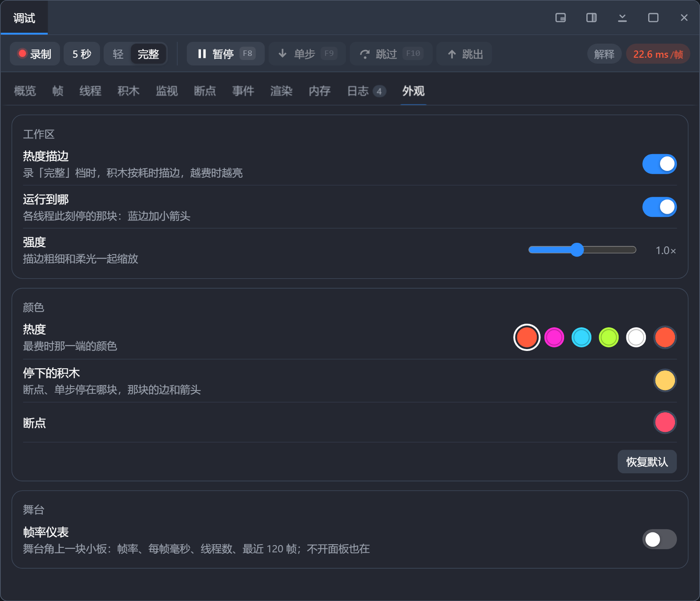Viewport: 700px width, 601px height.
Task: Click the 单步 step-into arrow button
Action: pyautogui.click(x=307, y=54)
